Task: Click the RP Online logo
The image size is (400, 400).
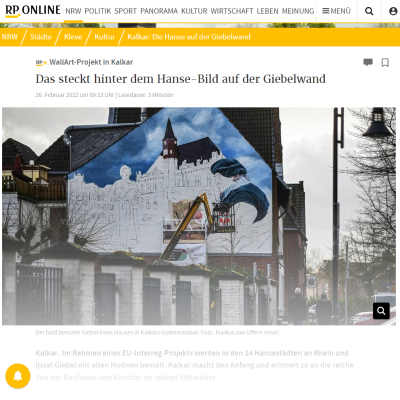Action: [x=33, y=11]
